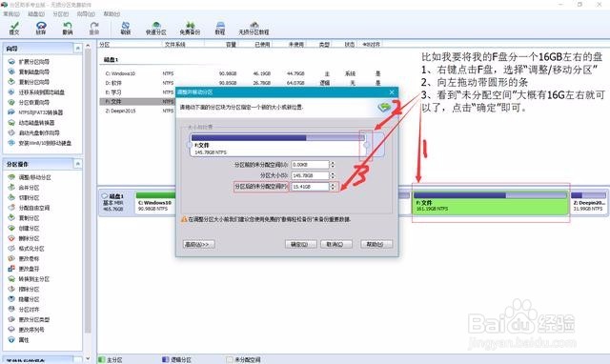Select 切割分区 (Split Partition)

pyautogui.click(x=24, y=197)
